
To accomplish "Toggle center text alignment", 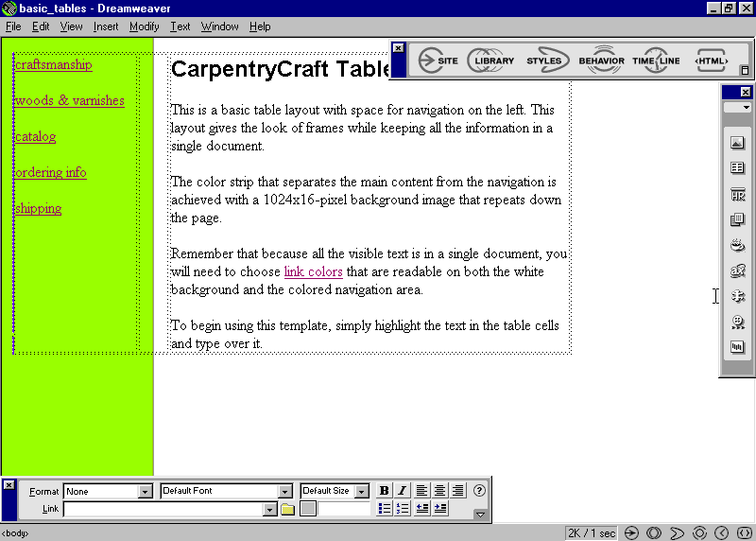I will click(439, 491).
